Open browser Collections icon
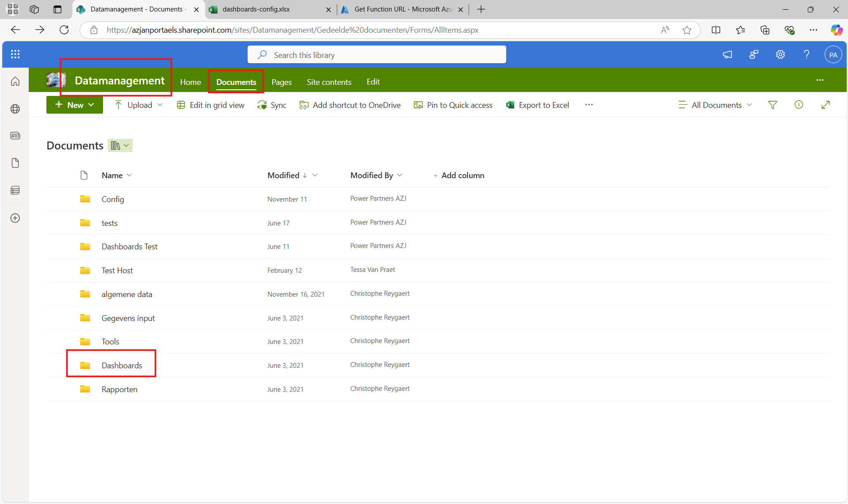The width and height of the screenshot is (848, 504). tap(765, 30)
